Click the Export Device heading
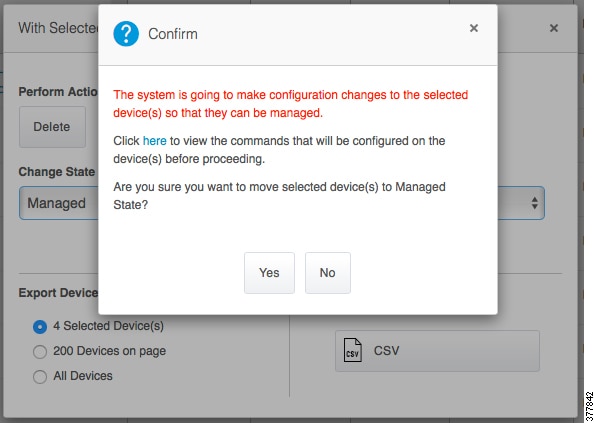 point(58,293)
